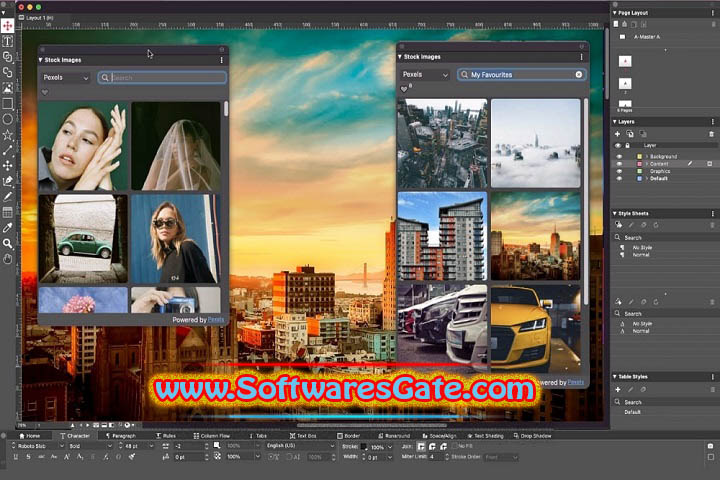Select the Table tool

(x=7, y=212)
